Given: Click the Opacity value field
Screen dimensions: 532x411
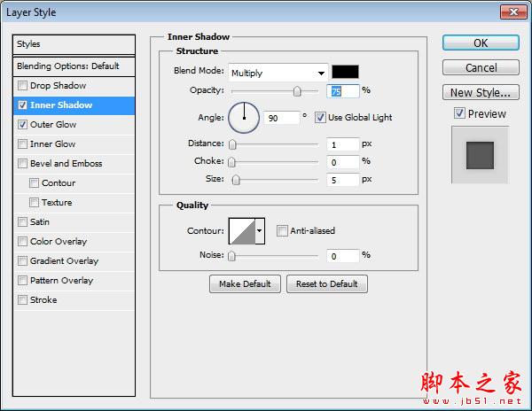Looking at the screenshot, I should (x=342, y=91).
